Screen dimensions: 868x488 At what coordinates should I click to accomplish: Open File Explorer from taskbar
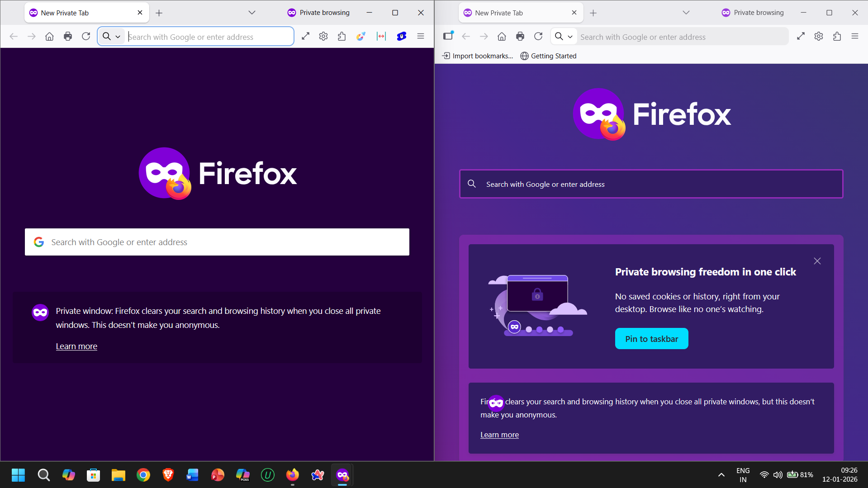119,475
